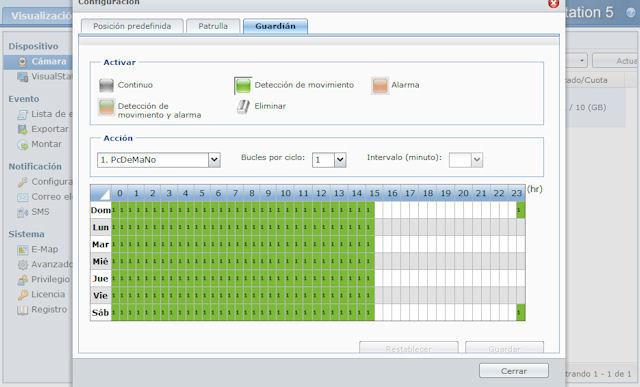Select hour 0 column header
This screenshot has width=640, height=387.
coord(120,193)
